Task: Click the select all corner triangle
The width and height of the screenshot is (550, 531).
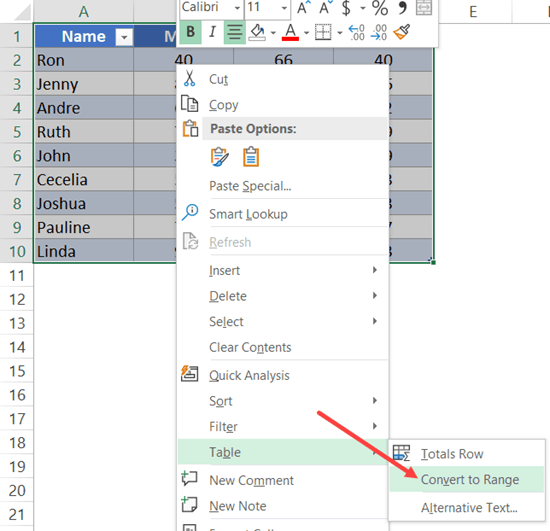Action: pos(22,13)
